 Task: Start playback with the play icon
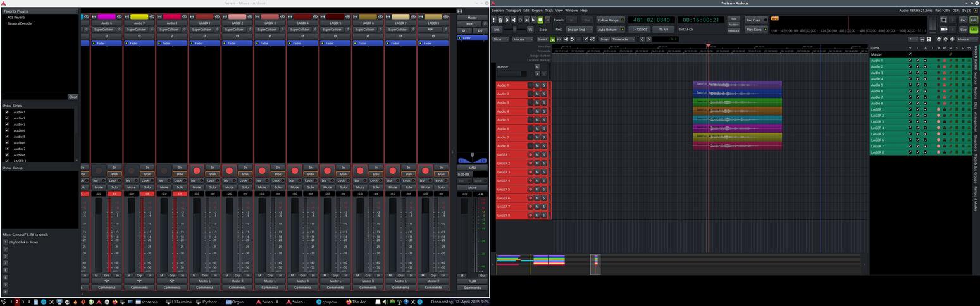point(533,20)
